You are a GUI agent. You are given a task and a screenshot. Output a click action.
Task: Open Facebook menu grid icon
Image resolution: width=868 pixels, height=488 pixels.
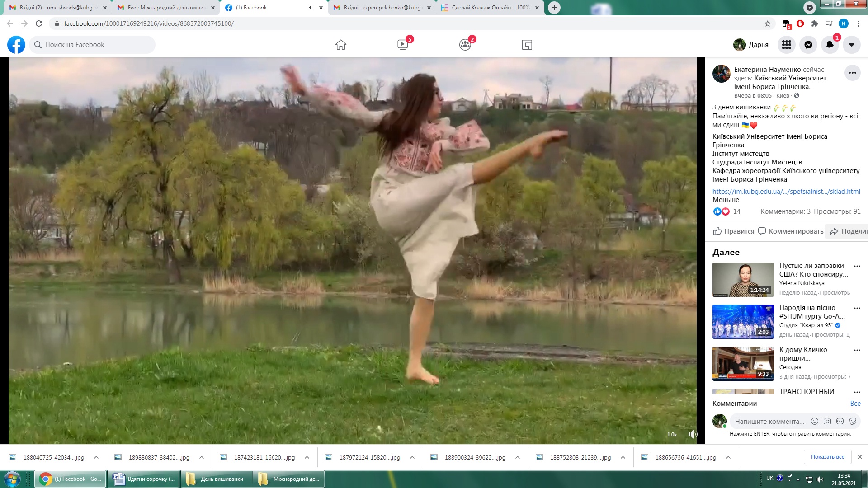click(786, 45)
